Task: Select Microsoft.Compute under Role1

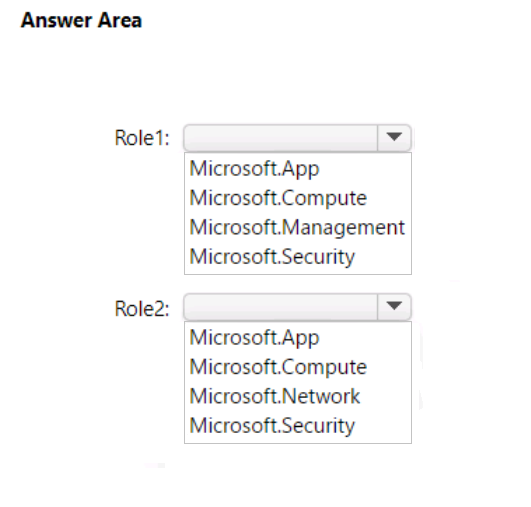Action: [x=278, y=198]
